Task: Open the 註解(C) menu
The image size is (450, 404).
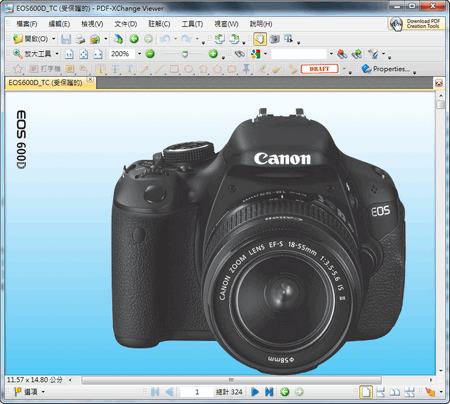Action: (159, 24)
